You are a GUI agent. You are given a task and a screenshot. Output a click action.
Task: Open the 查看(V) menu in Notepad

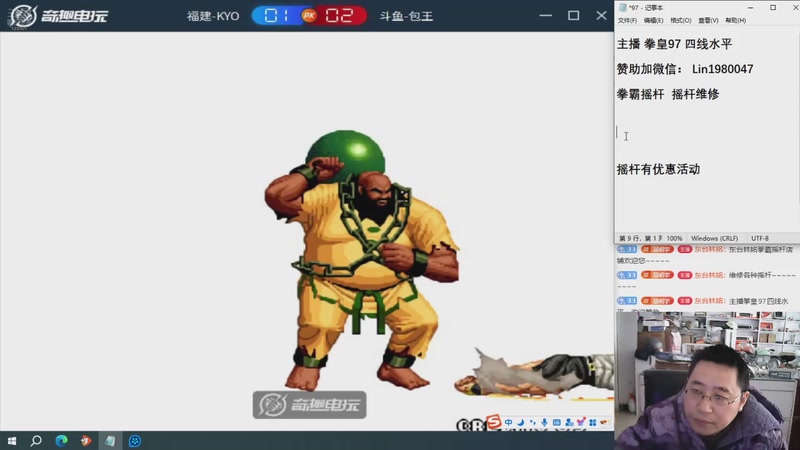pyautogui.click(x=708, y=20)
